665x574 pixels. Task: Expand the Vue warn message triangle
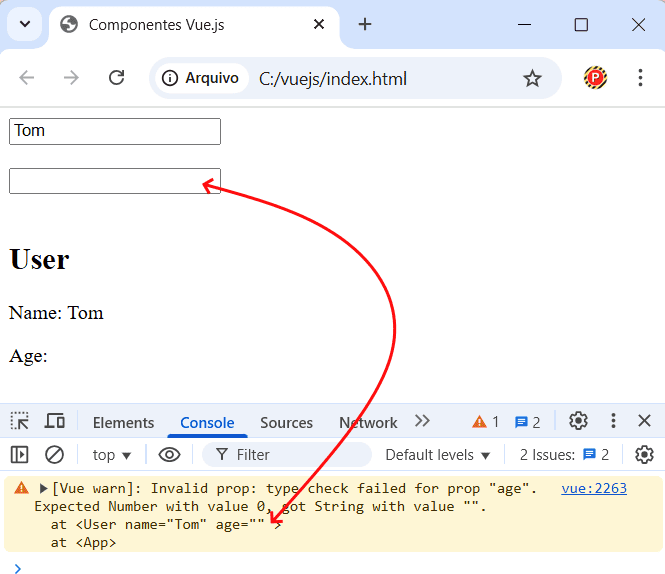(x=43, y=489)
